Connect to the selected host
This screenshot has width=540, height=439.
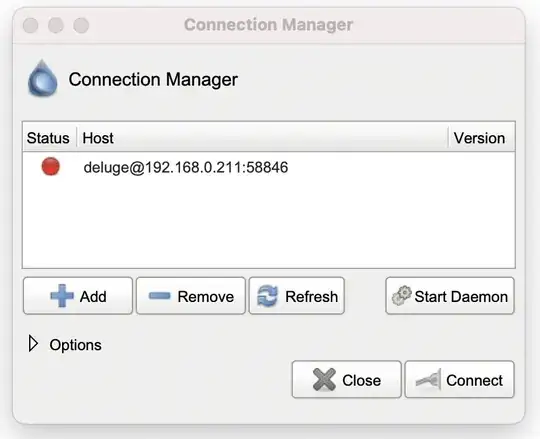[x=459, y=380]
